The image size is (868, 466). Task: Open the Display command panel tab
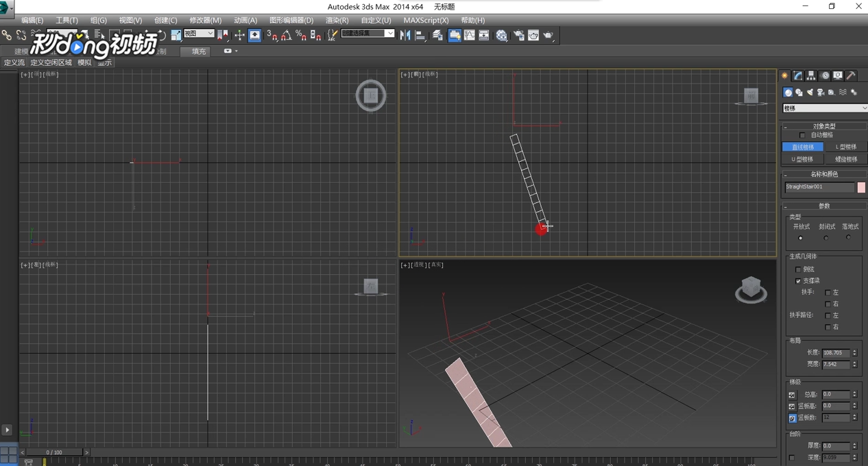(x=838, y=75)
